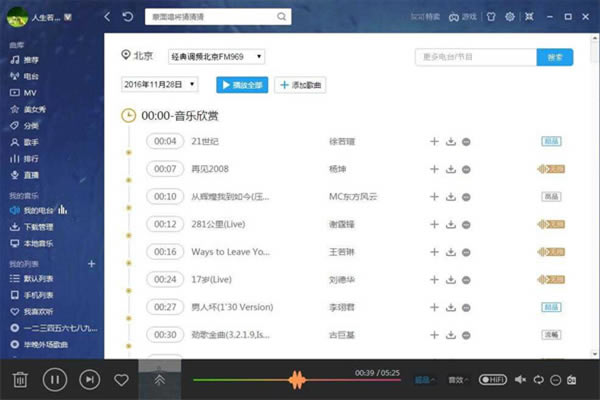Open play queue icon at bar end
The width and height of the screenshot is (600, 400).
pyautogui.click(x=572, y=380)
